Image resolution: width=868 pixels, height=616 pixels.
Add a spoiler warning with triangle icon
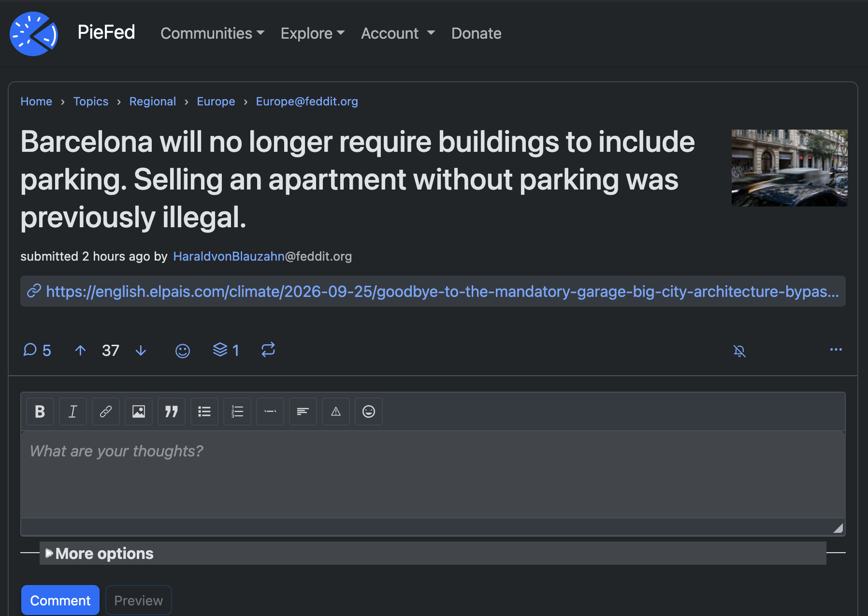(336, 411)
